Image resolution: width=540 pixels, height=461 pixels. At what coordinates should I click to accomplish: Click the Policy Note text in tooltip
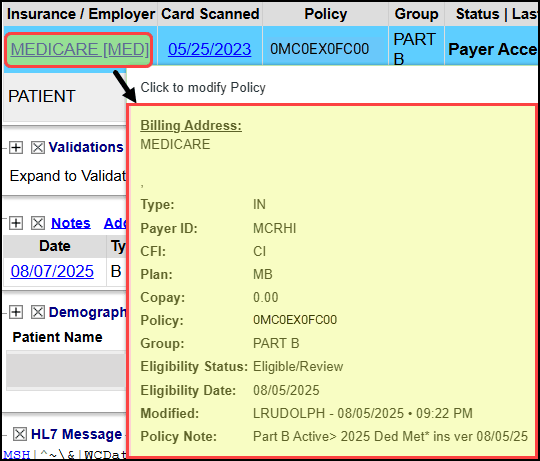tap(391, 436)
